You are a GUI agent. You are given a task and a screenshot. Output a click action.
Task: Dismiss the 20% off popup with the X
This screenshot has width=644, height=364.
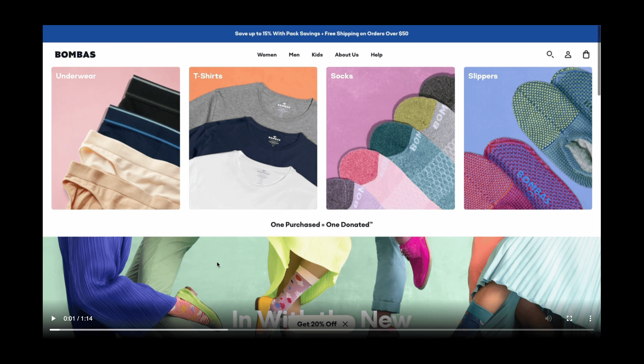coord(345,324)
